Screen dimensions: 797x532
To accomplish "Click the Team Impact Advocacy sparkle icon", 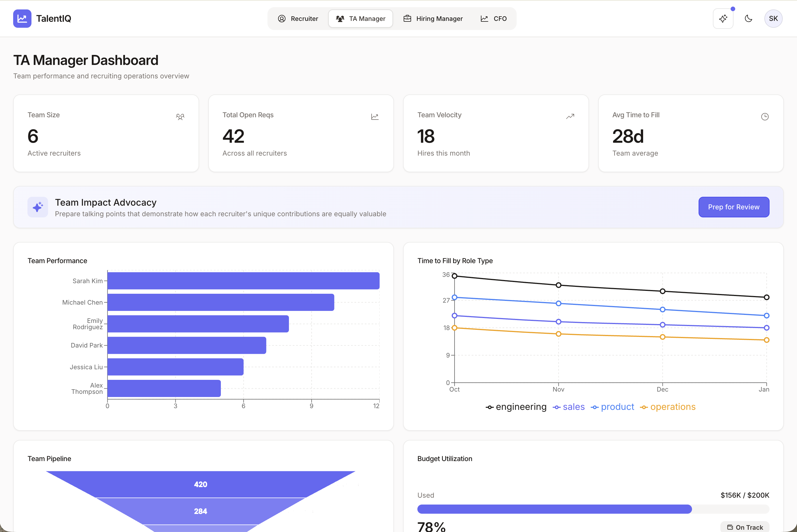I will click(38, 207).
